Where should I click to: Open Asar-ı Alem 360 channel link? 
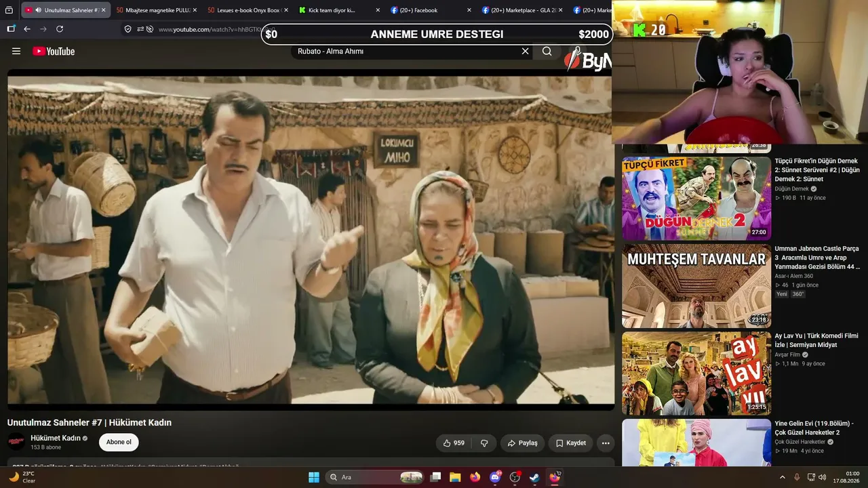[x=794, y=276]
